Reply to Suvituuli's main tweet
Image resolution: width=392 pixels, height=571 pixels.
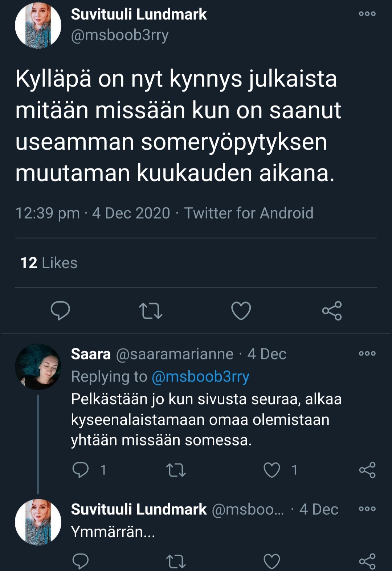pos(60,311)
